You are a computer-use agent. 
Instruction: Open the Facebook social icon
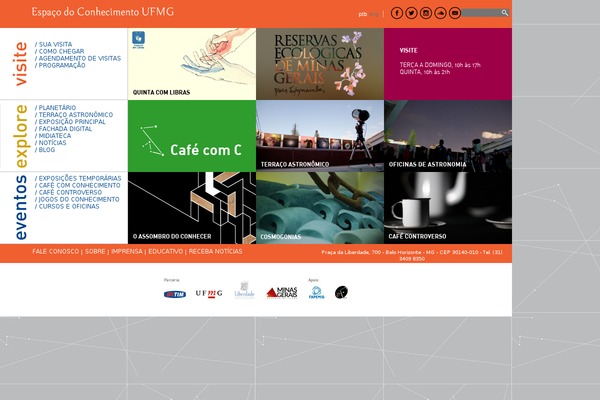(x=396, y=13)
